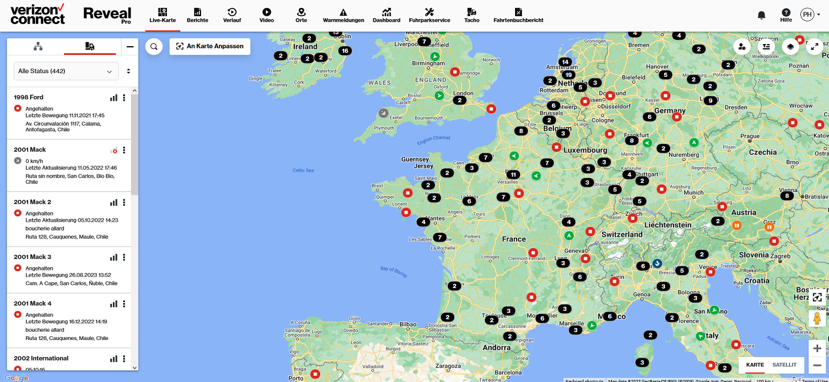Select the 2001 Mack 4 vehicle title
Image resolution: width=829 pixels, height=382 pixels.
tap(32, 303)
